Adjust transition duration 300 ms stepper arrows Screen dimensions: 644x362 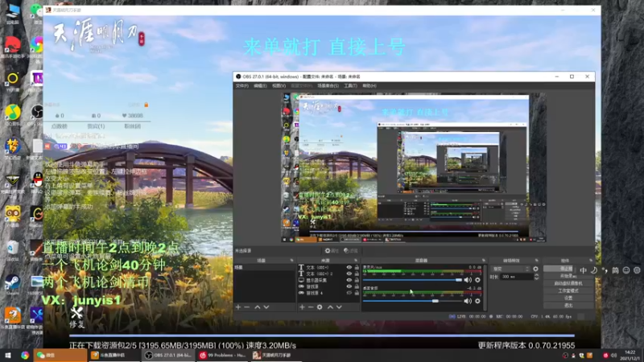(536, 277)
